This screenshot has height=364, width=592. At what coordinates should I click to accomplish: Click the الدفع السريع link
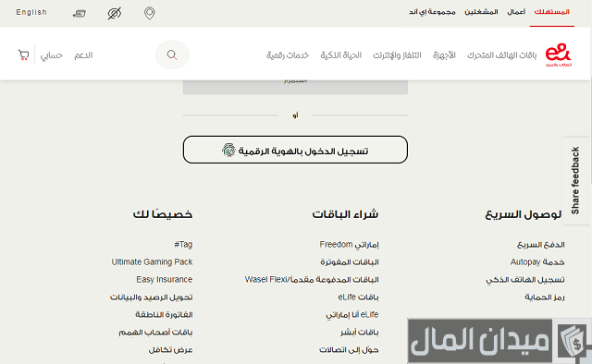tap(540, 245)
